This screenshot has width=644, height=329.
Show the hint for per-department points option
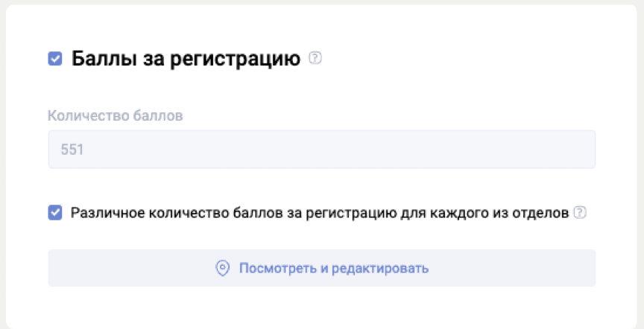580,213
